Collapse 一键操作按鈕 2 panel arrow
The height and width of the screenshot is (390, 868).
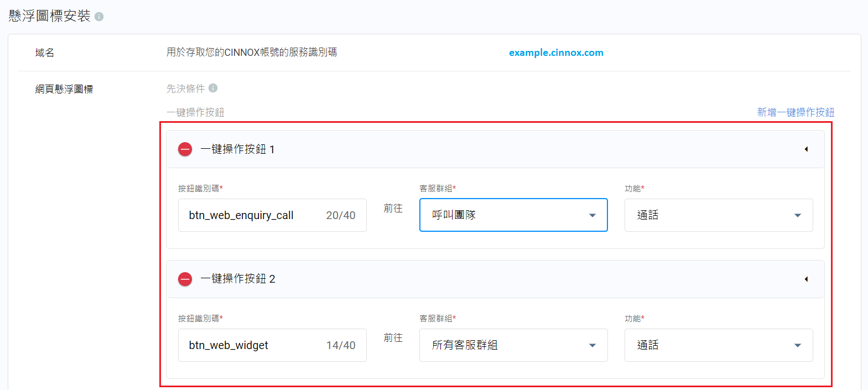coord(806,279)
